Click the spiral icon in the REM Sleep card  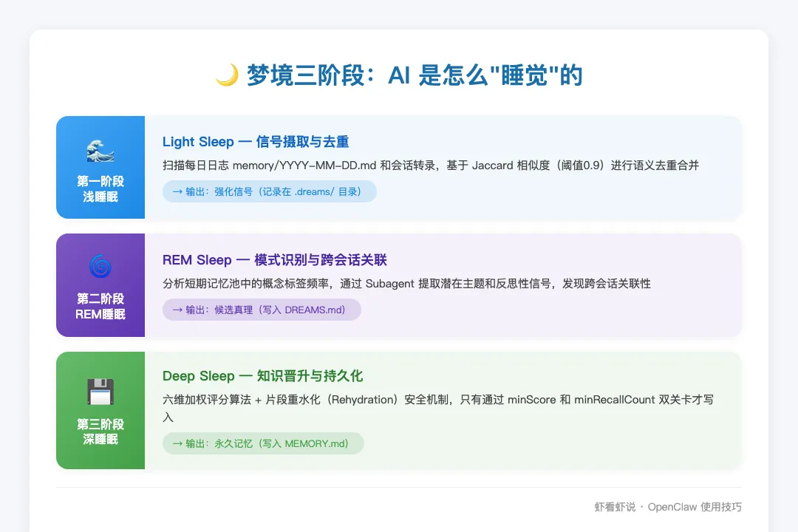(x=100, y=266)
